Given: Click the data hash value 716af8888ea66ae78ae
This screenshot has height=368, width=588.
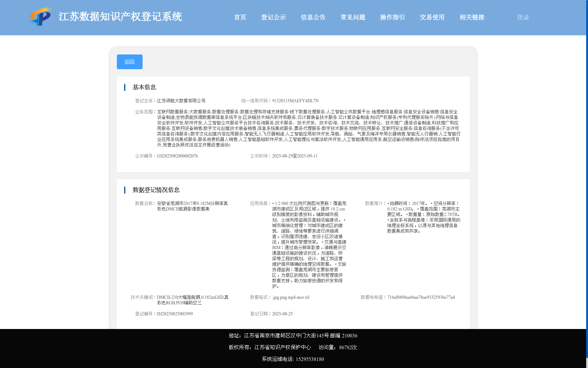Looking at the screenshot, I should 421,297.
